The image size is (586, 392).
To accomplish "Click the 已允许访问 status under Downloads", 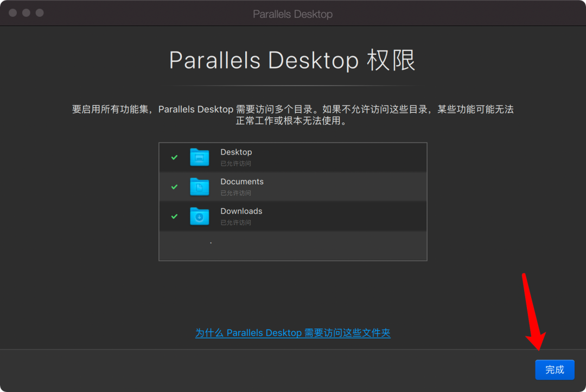I will coord(235,223).
